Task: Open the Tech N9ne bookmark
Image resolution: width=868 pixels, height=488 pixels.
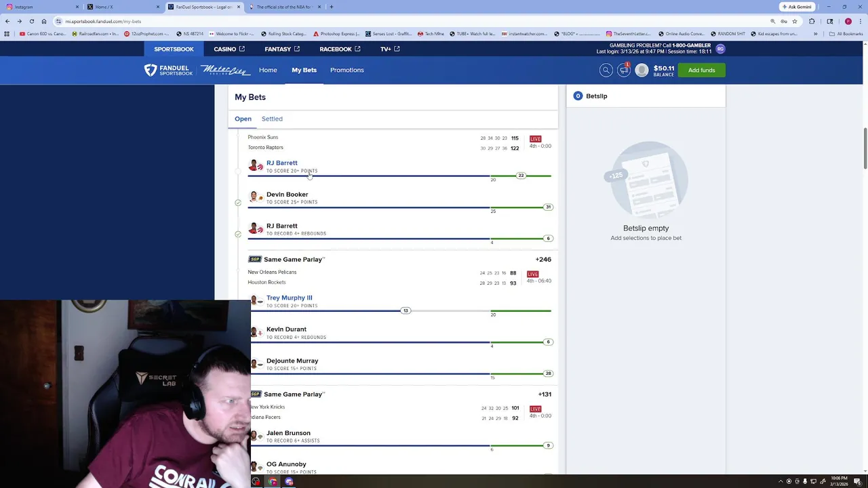Action: click(x=431, y=33)
